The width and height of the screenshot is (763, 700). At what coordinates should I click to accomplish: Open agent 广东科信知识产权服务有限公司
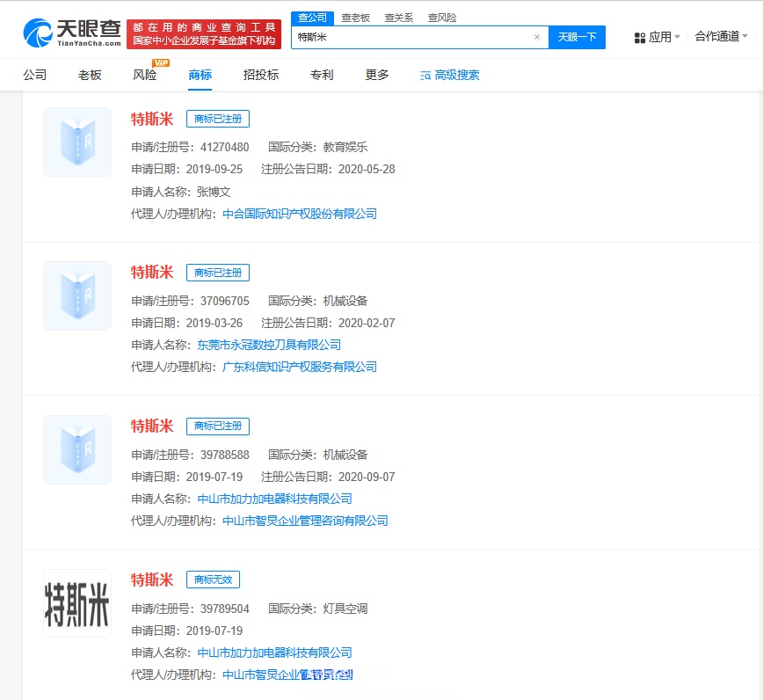click(300, 367)
